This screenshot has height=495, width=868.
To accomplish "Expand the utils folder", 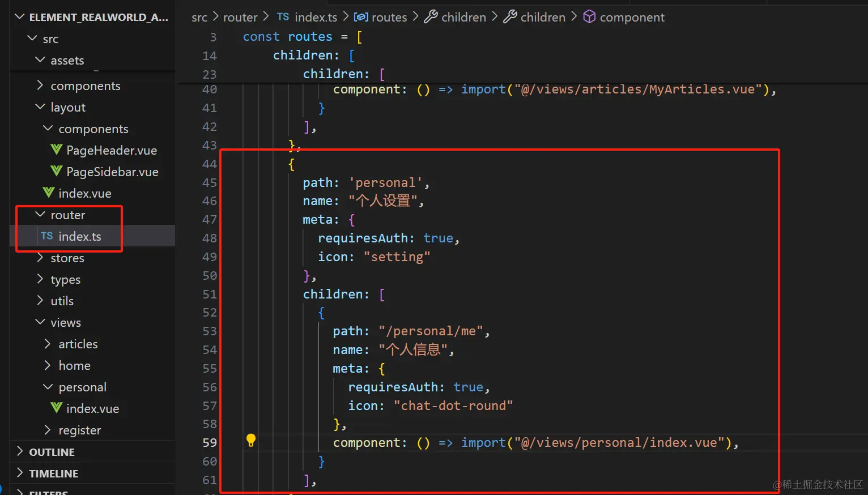I will click(40, 301).
